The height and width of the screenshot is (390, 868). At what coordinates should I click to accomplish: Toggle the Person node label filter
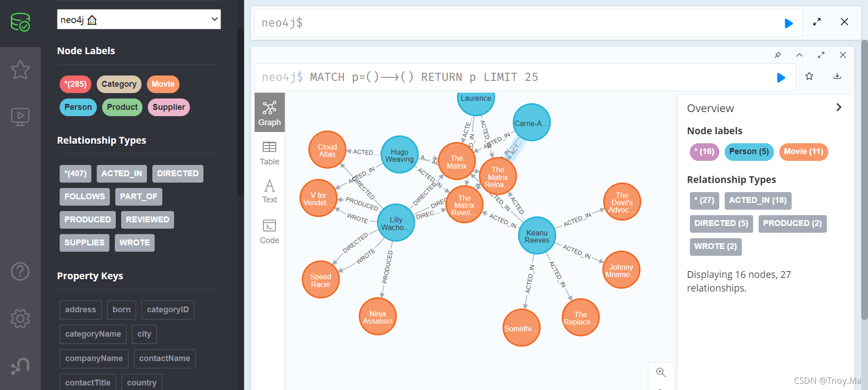click(x=78, y=107)
